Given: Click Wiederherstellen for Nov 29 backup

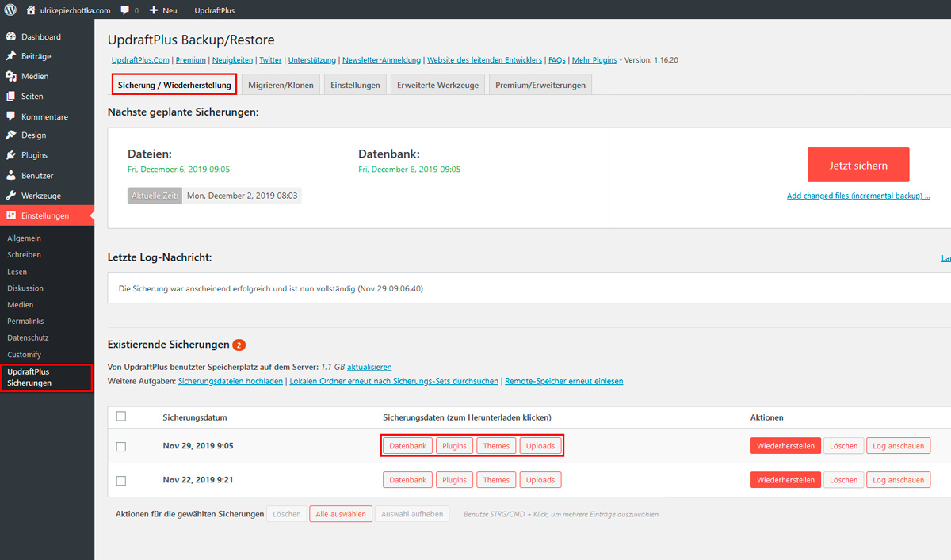Looking at the screenshot, I should [785, 446].
